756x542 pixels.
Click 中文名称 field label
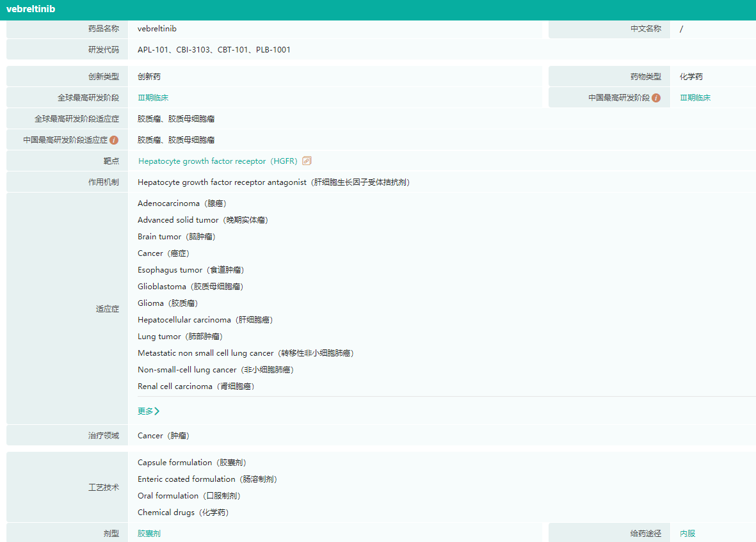coord(646,29)
